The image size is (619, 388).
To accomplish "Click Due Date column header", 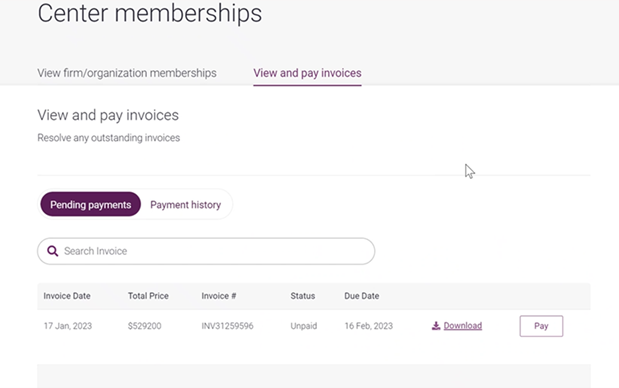I will pyautogui.click(x=362, y=296).
